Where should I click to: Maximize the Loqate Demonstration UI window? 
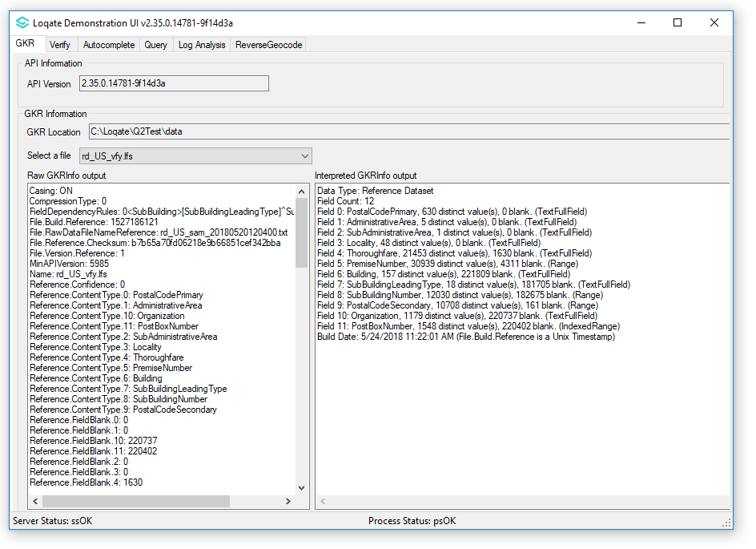point(678,22)
